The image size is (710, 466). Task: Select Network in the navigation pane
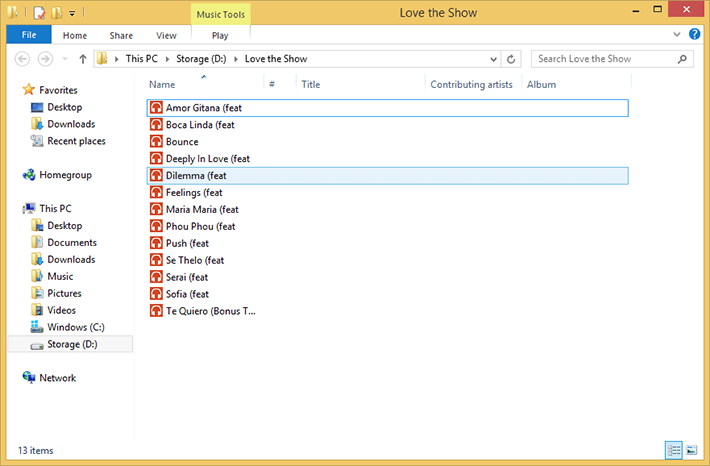58,378
